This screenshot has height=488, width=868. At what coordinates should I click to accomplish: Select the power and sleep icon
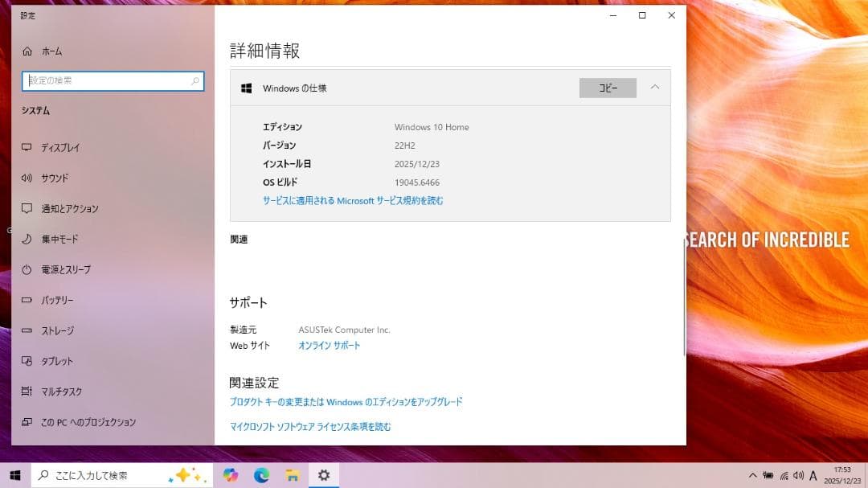tap(27, 270)
